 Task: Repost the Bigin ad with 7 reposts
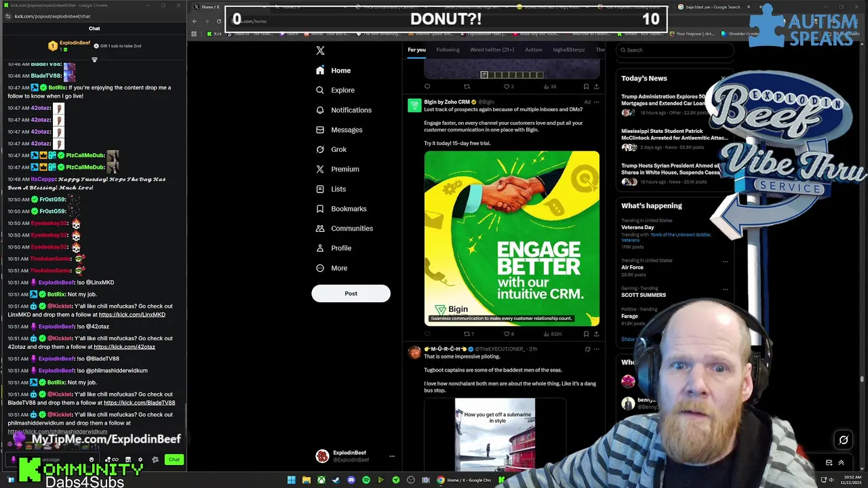469,333
